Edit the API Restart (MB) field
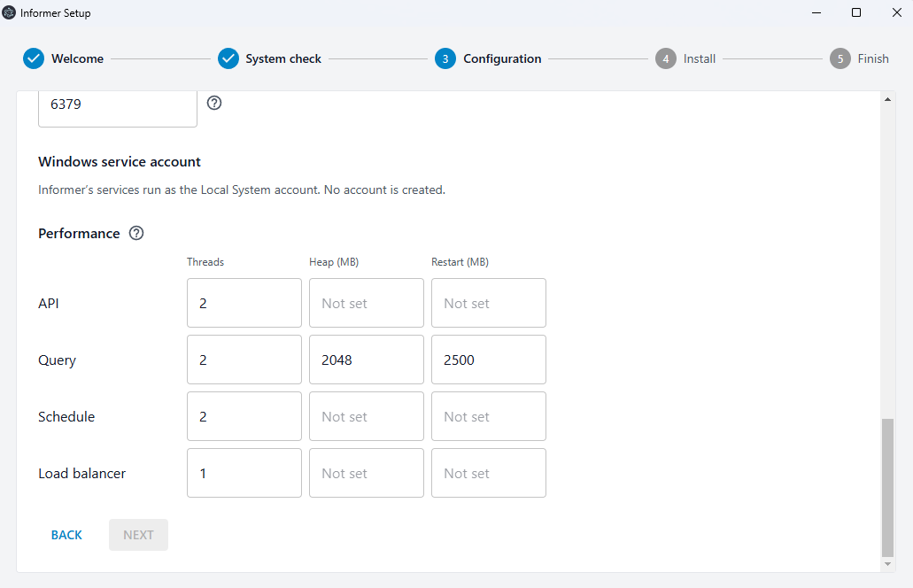This screenshot has height=588, width=913. (x=489, y=303)
